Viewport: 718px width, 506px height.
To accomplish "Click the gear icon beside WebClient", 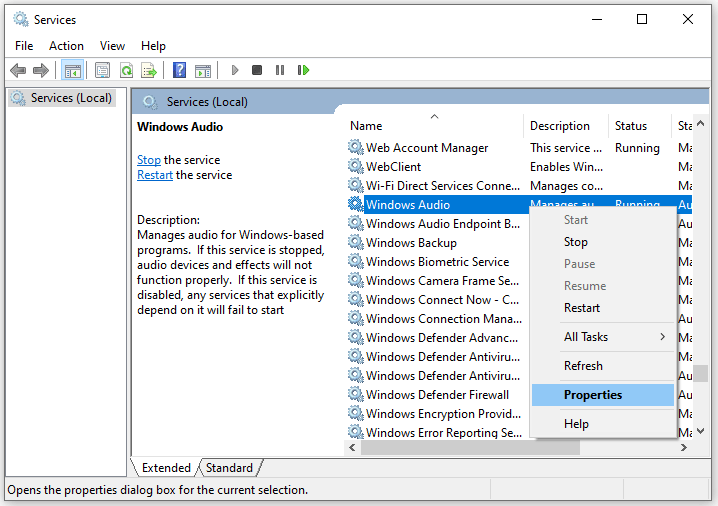I will click(355, 166).
